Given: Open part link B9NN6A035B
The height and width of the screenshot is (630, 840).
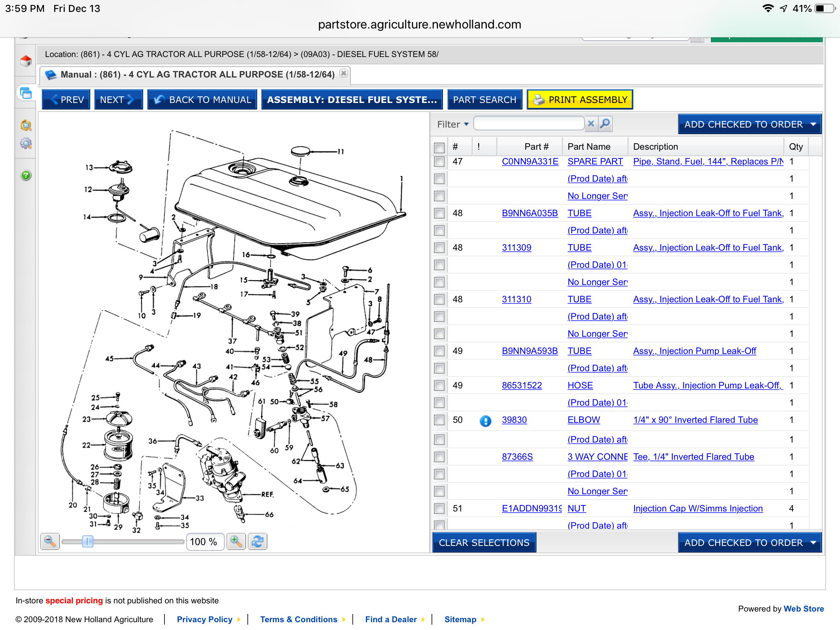Looking at the screenshot, I should (530, 213).
